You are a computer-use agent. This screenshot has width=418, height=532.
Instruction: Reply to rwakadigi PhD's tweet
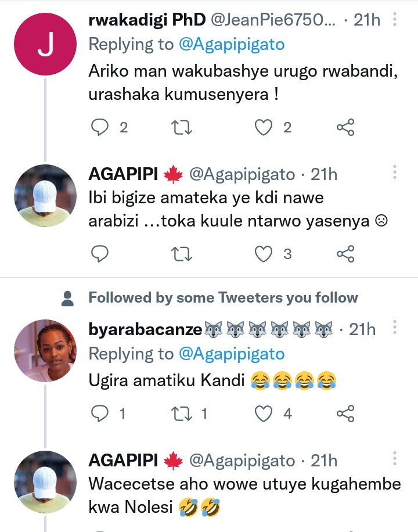[100, 127]
